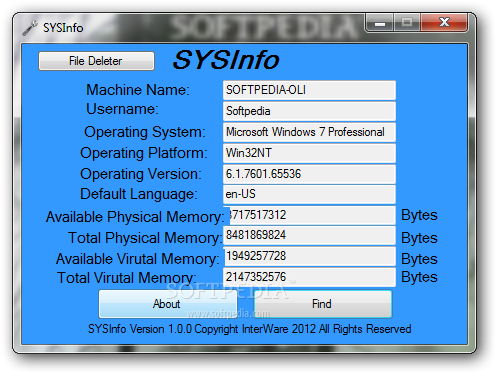Click the SYSInfo Version 1.0.0 copyright text
Image resolution: width=497 pixels, height=374 pixels.
[x=249, y=329]
